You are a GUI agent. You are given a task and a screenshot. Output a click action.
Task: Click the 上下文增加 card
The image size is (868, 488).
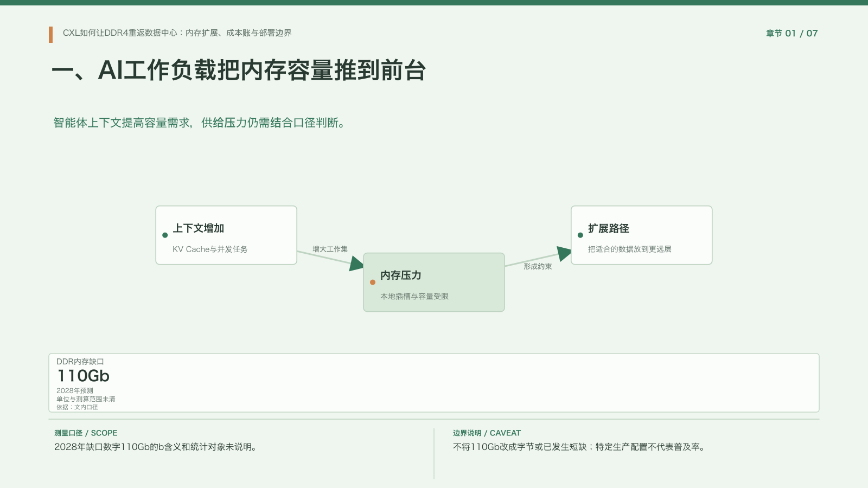(x=226, y=235)
